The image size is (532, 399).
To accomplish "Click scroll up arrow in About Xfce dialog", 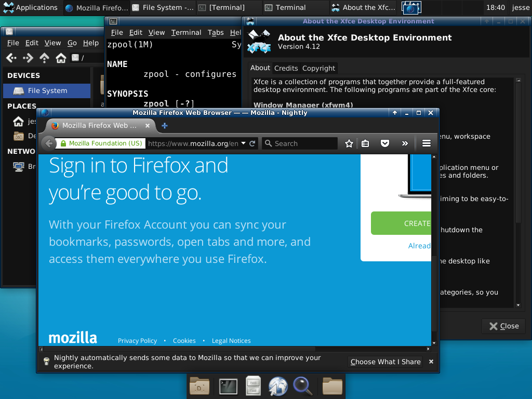I will click(518, 81).
